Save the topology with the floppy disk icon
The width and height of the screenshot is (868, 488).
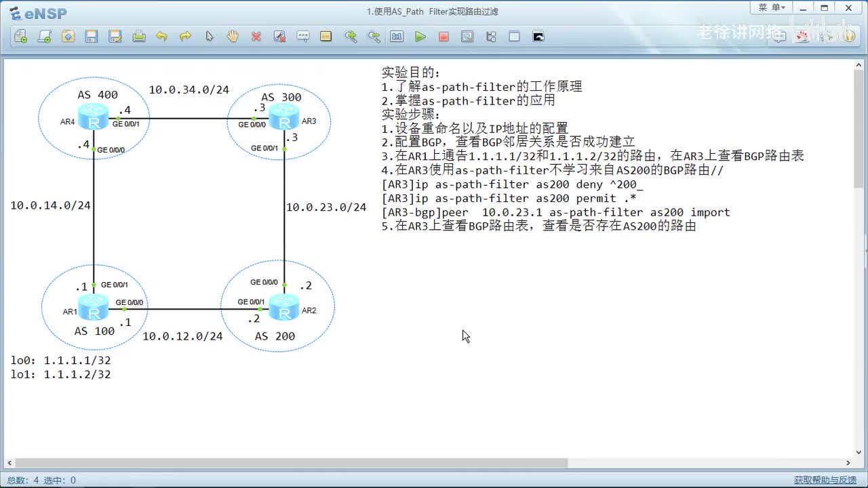coord(92,37)
